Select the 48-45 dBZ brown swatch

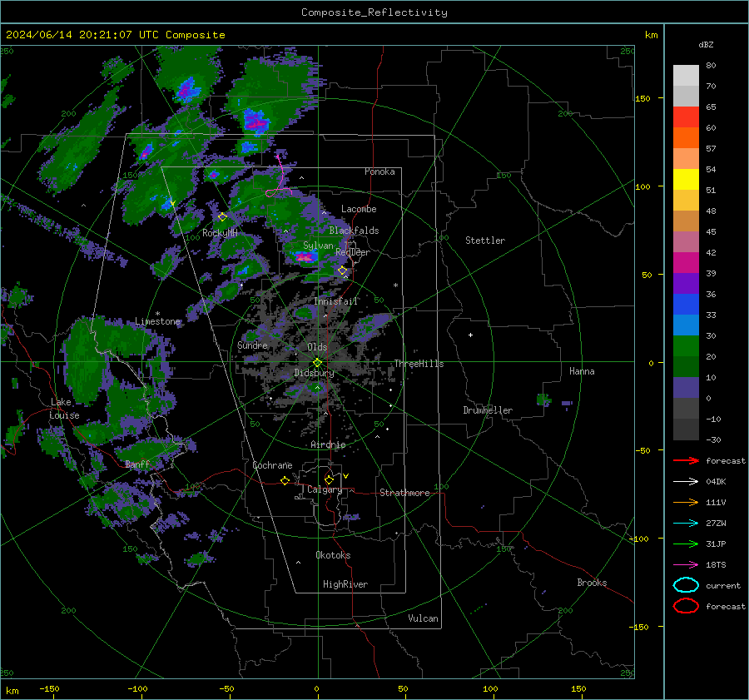686,221
